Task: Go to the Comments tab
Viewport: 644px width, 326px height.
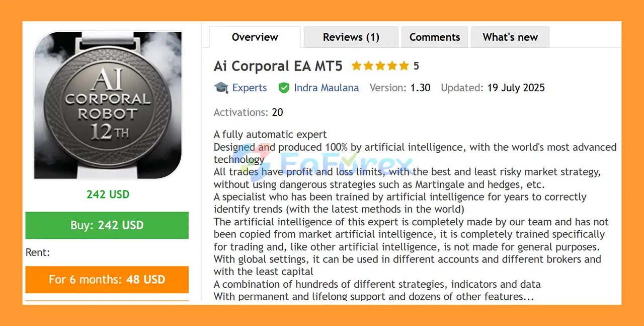Action: (x=435, y=37)
